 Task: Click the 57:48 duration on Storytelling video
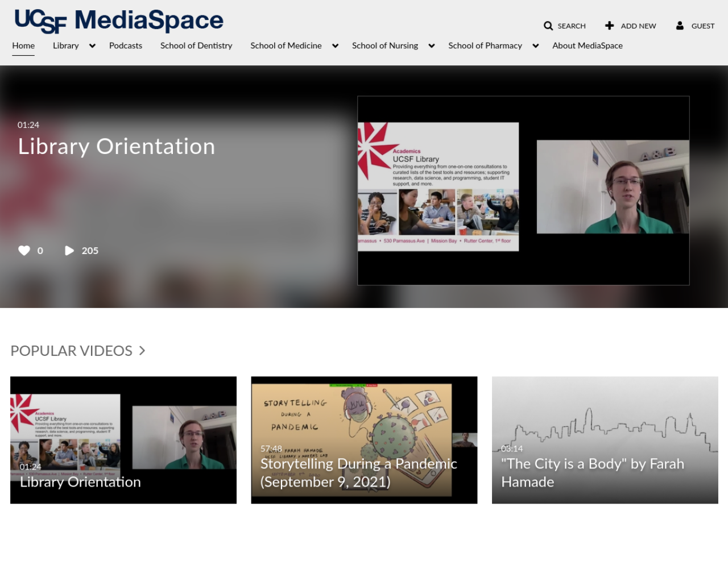tap(271, 449)
